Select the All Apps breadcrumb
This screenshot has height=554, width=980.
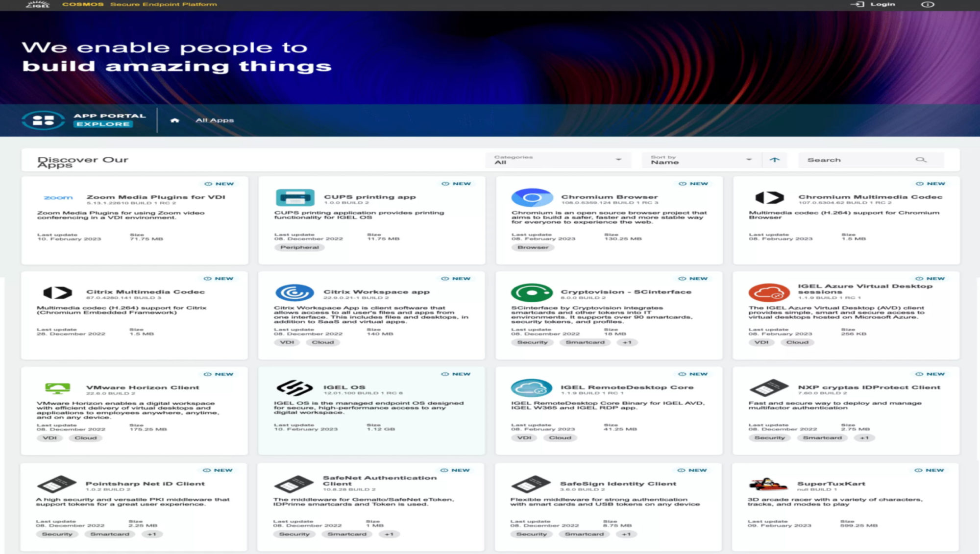pos(215,120)
